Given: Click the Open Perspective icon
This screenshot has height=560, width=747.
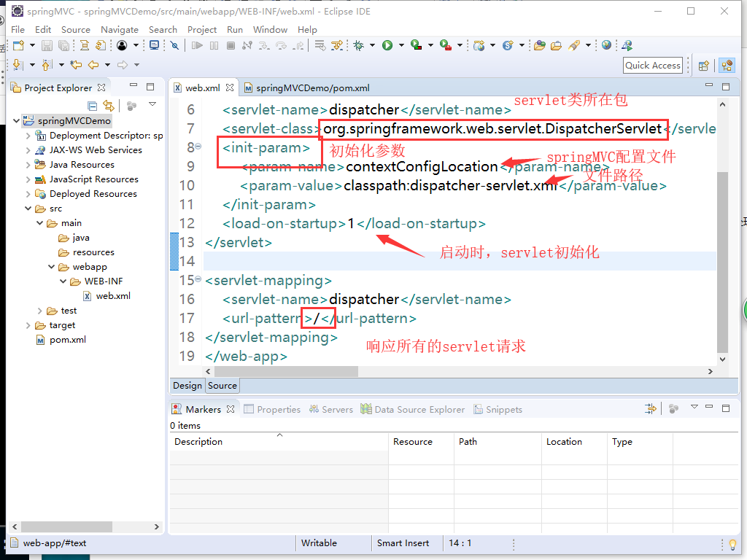Looking at the screenshot, I should point(704,65).
